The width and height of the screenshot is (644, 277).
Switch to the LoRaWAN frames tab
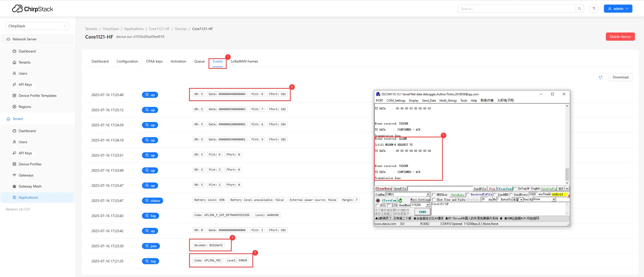pos(244,61)
